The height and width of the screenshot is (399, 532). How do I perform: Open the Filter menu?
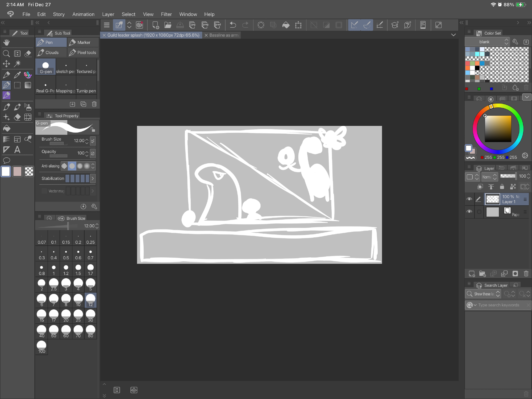pyautogui.click(x=166, y=14)
